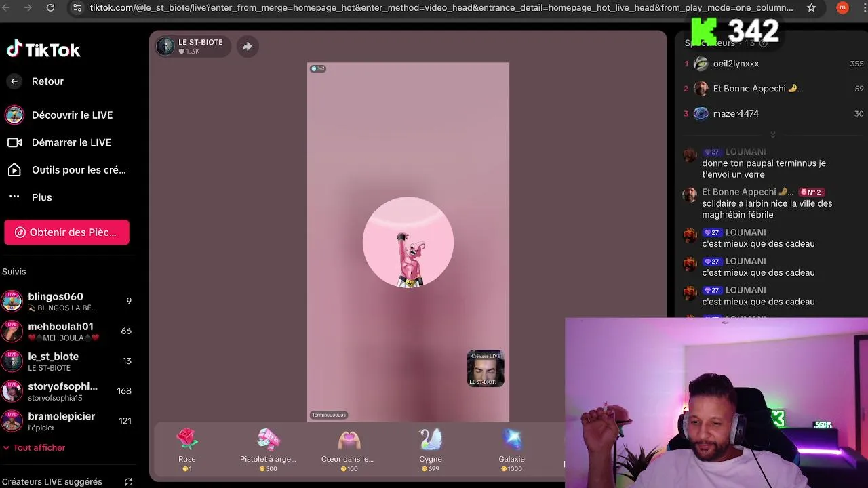Send the Galaxie gift
The width and height of the screenshot is (868, 488).
pos(512,449)
